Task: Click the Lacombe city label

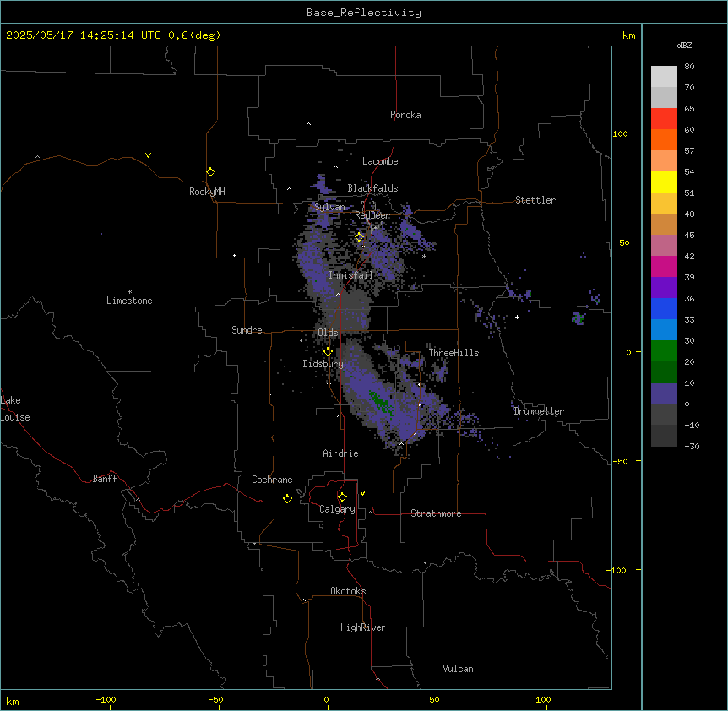Action: pyautogui.click(x=380, y=161)
